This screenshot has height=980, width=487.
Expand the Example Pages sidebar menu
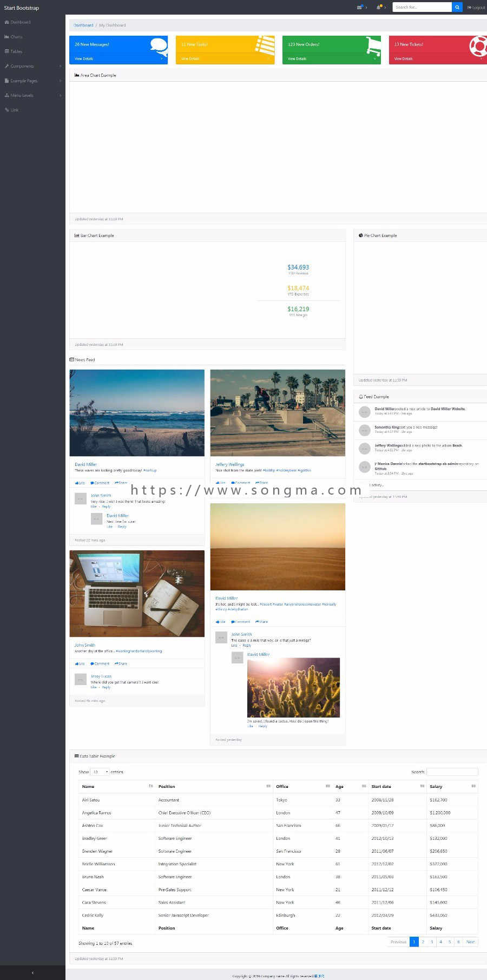click(x=32, y=81)
